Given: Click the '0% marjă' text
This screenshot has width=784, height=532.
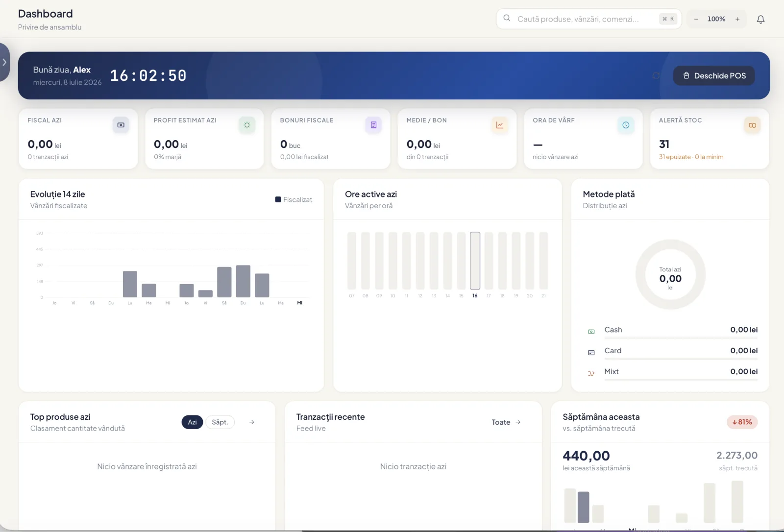Looking at the screenshot, I should pos(167,157).
